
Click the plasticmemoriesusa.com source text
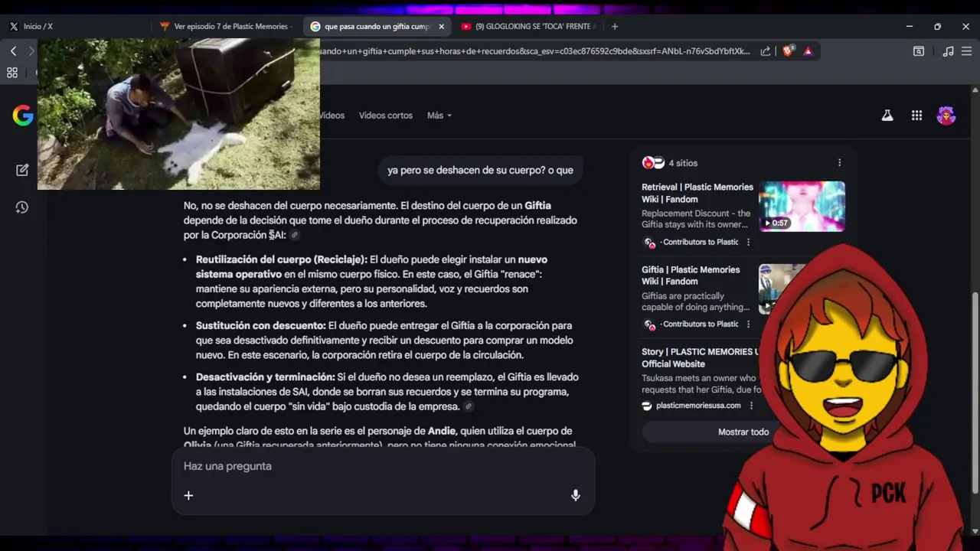coord(698,406)
